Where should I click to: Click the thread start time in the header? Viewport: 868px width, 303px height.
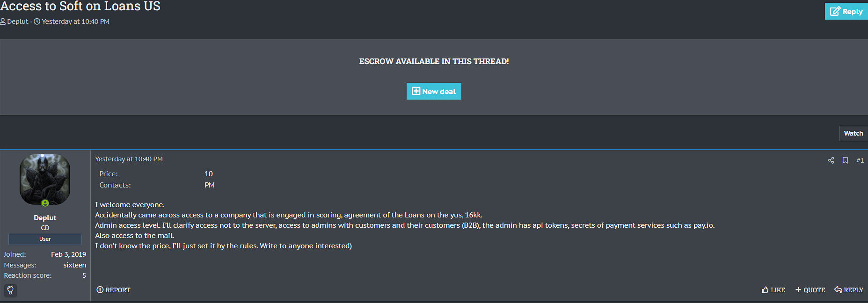pos(76,22)
